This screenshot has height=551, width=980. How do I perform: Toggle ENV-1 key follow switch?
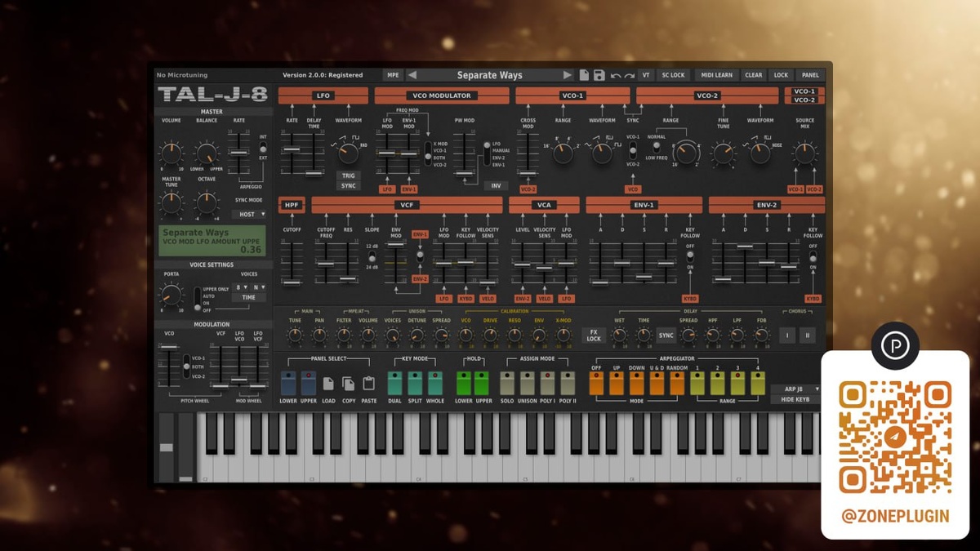coord(690,256)
